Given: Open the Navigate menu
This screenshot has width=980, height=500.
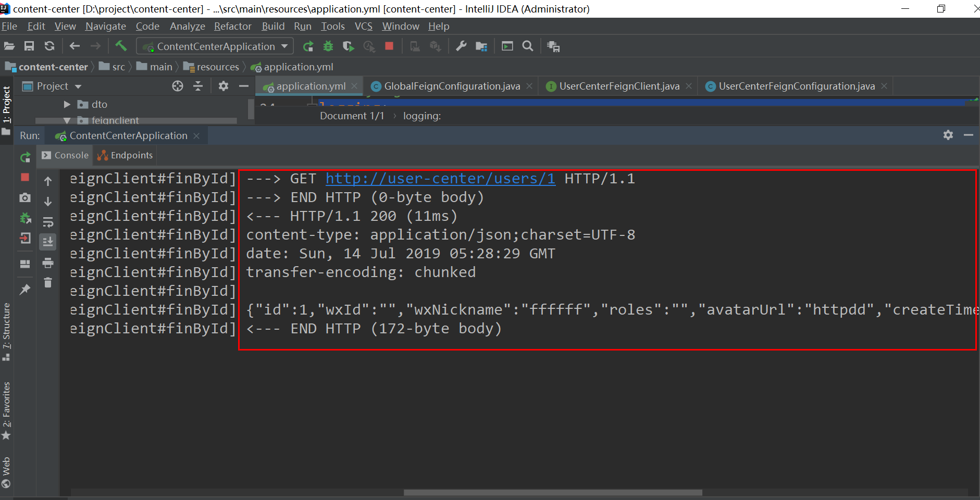Looking at the screenshot, I should (106, 26).
